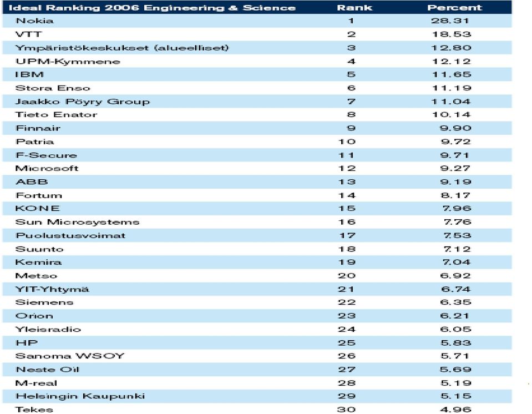Select the Fortum row name
Screen dimensions: 532x414
(39, 195)
